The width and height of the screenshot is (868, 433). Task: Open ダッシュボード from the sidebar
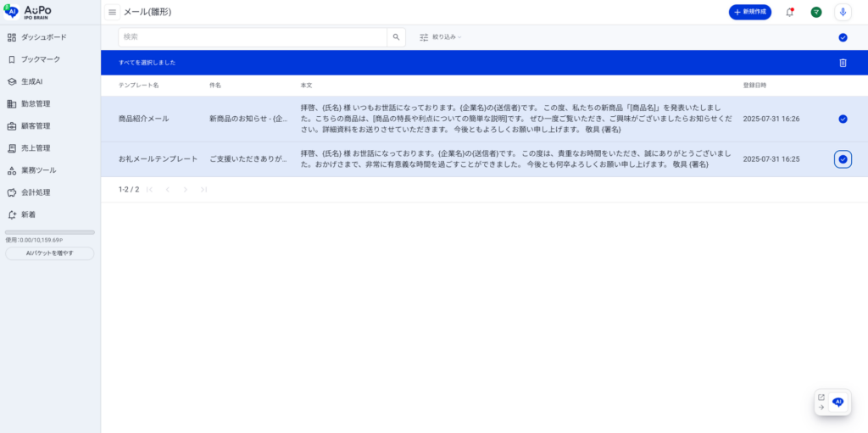coord(43,37)
